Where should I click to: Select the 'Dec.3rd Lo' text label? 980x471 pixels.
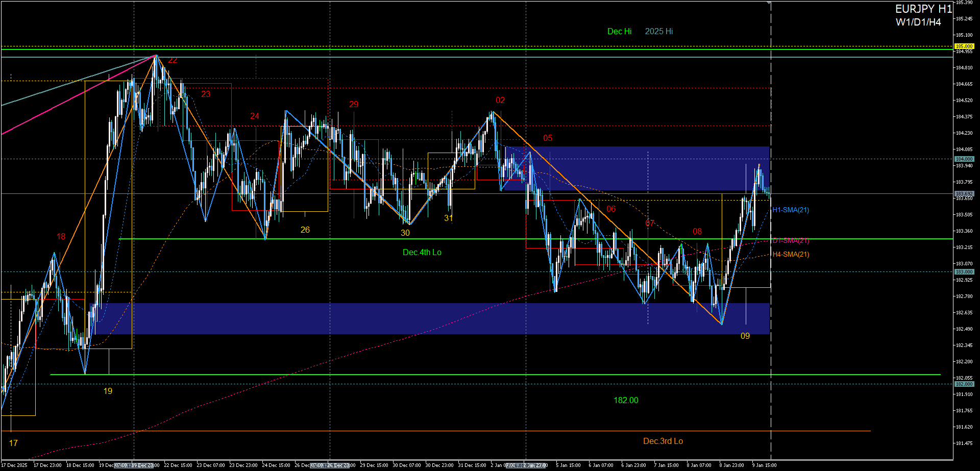click(663, 441)
